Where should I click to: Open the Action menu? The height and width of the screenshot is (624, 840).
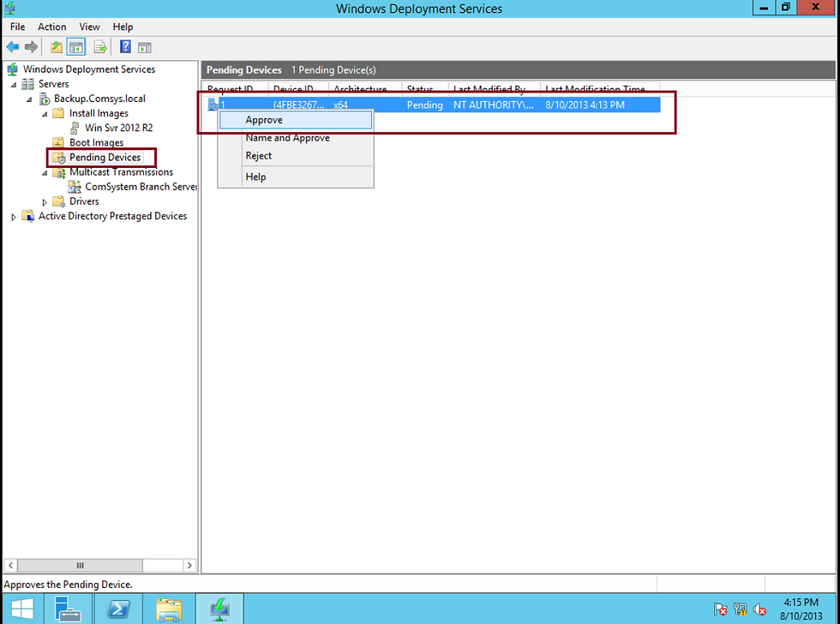pos(52,27)
